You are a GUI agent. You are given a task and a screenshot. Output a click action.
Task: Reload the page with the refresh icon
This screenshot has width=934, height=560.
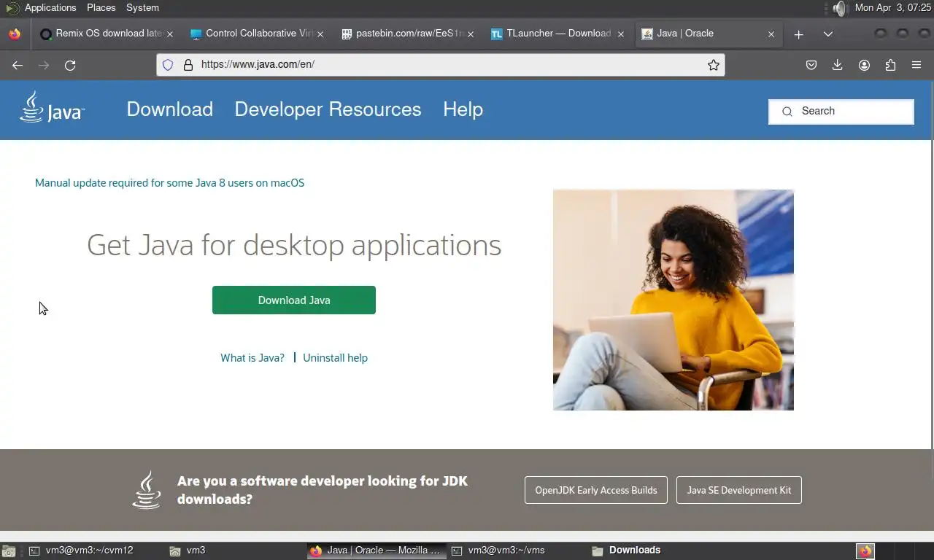[x=70, y=65]
